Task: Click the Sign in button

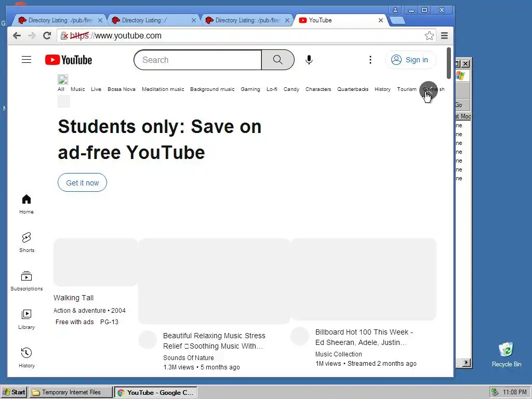Action: pyautogui.click(x=410, y=60)
